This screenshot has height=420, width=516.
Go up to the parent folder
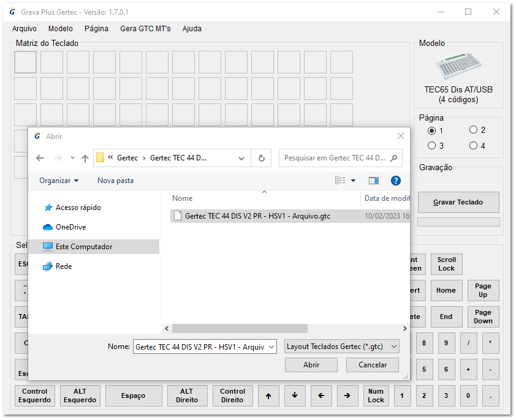pos(85,158)
